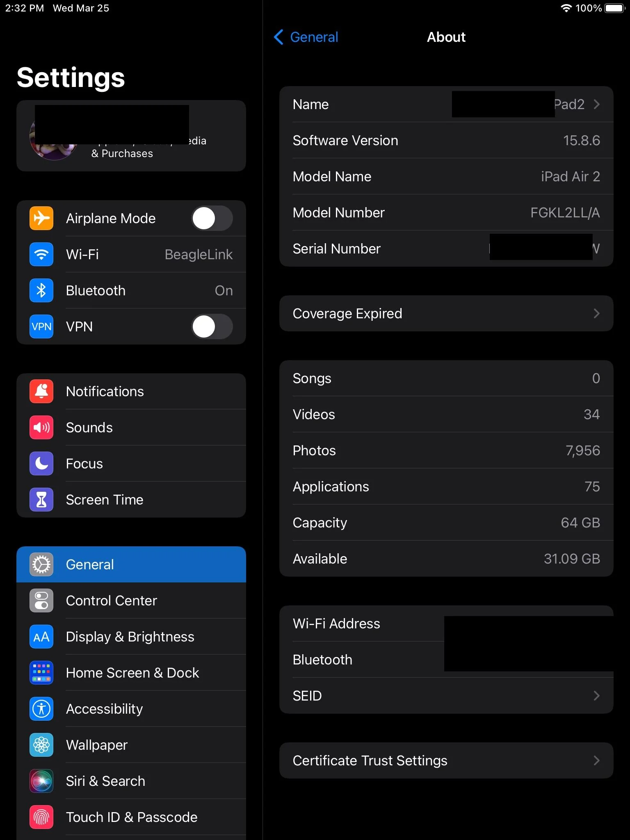The width and height of the screenshot is (630, 840).
Task: Tap the Control Center switches icon
Action: coord(41,600)
